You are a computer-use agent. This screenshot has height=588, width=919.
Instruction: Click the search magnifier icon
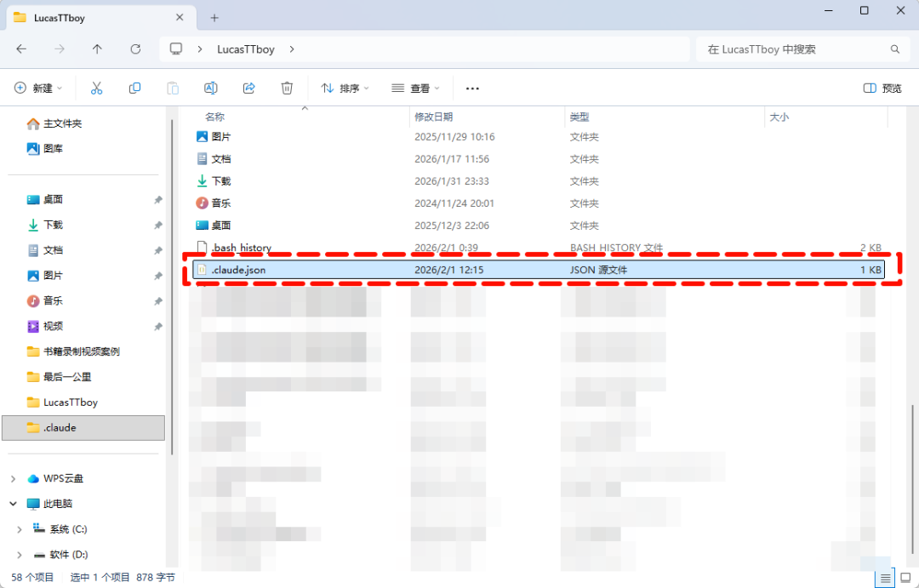tap(895, 49)
